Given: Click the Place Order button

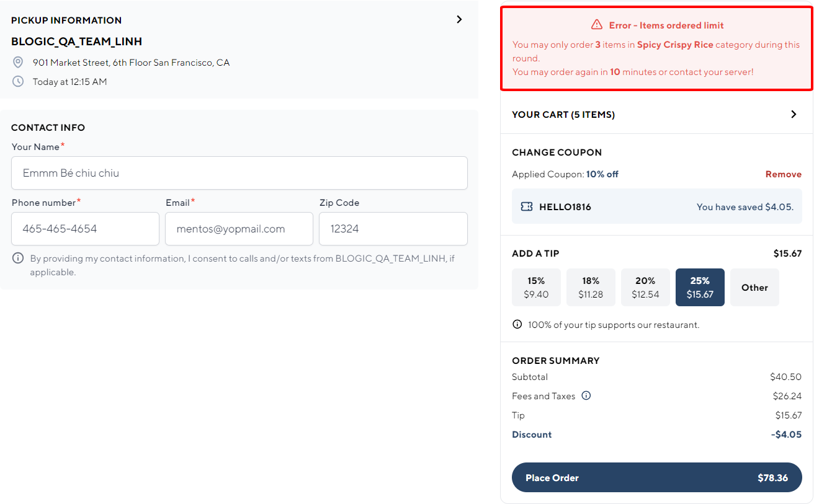Looking at the screenshot, I should click(x=656, y=477).
